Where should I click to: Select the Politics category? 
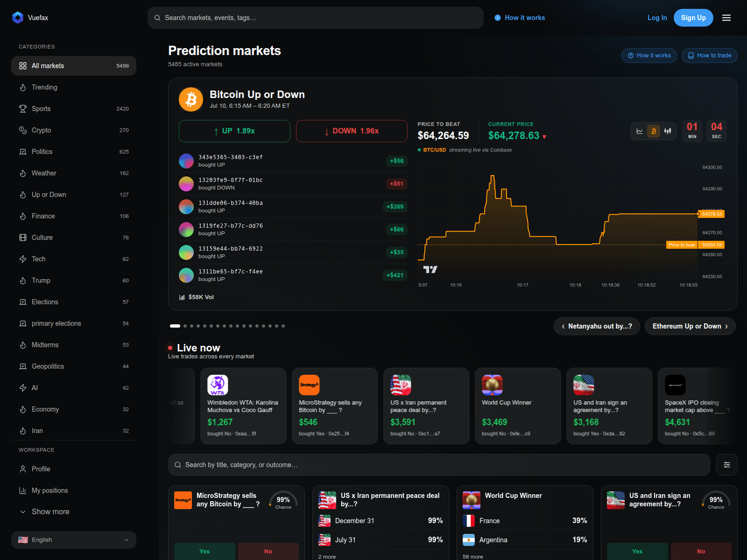[74, 152]
